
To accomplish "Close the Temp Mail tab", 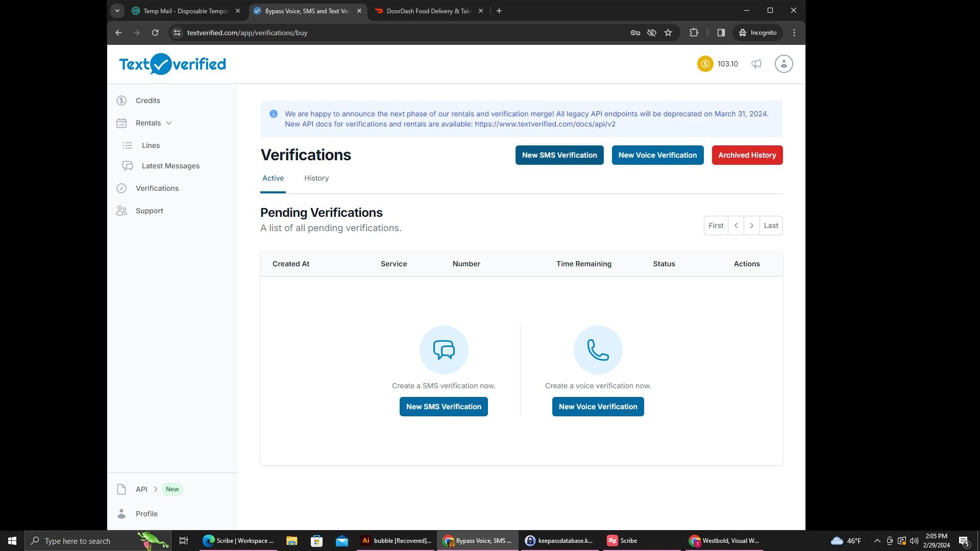I will [x=238, y=11].
